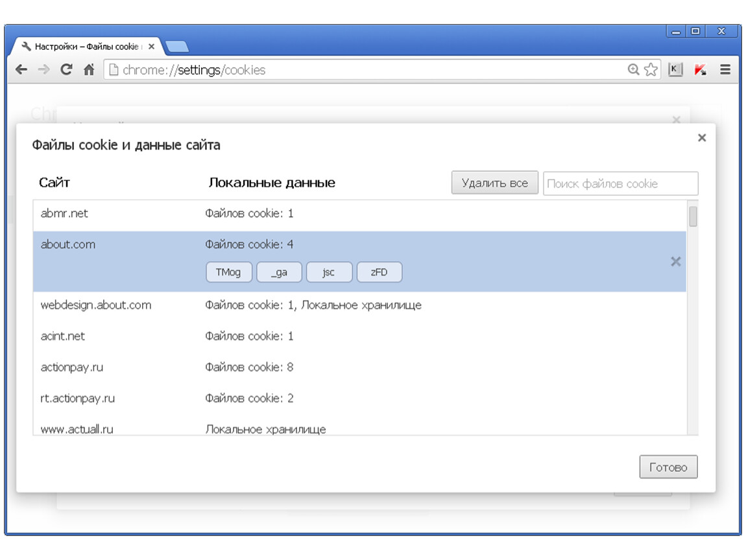
Task: Click 'Файлов cookie: 2' for rt.actionpay.ru
Action: coord(249,398)
